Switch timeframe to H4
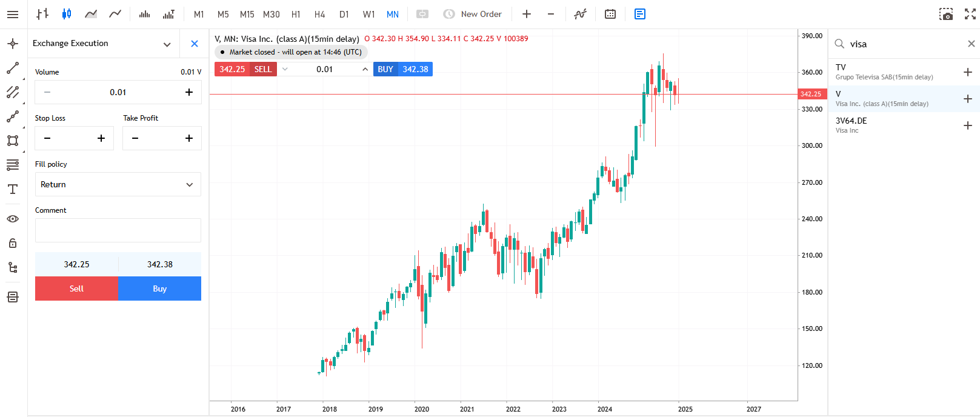The height and width of the screenshot is (417, 980). (319, 14)
